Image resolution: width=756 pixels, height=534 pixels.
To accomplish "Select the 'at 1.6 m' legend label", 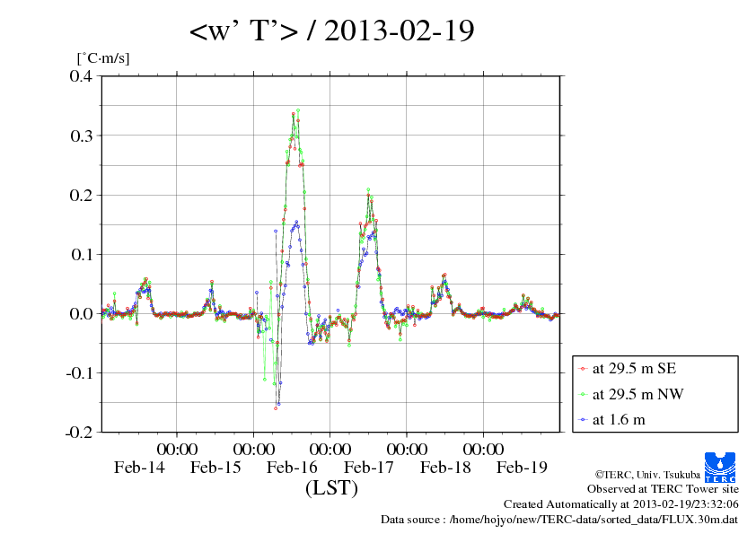I will [x=619, y=420].
